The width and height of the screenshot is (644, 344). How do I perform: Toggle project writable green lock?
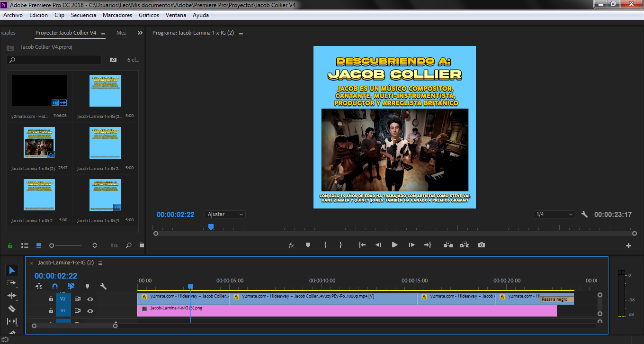tap(10, 245)
